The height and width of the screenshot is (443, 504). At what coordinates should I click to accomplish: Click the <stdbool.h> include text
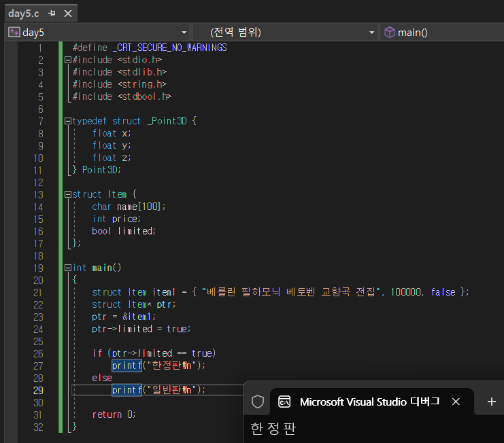144,96
